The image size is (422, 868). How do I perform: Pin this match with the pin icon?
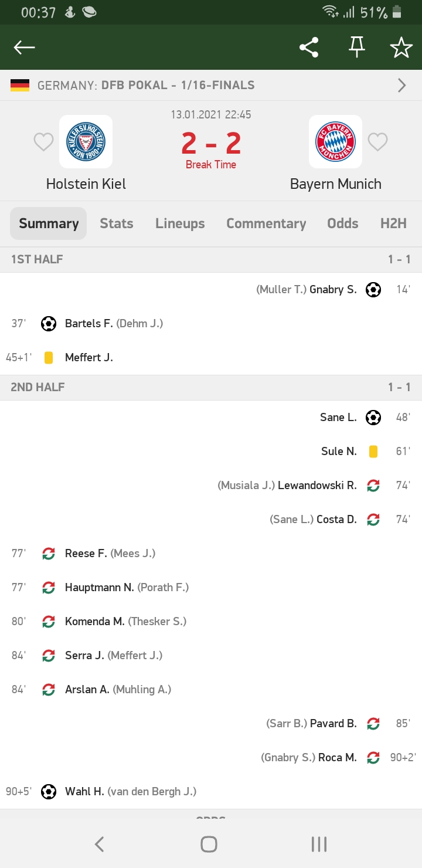tap(356, 48)
